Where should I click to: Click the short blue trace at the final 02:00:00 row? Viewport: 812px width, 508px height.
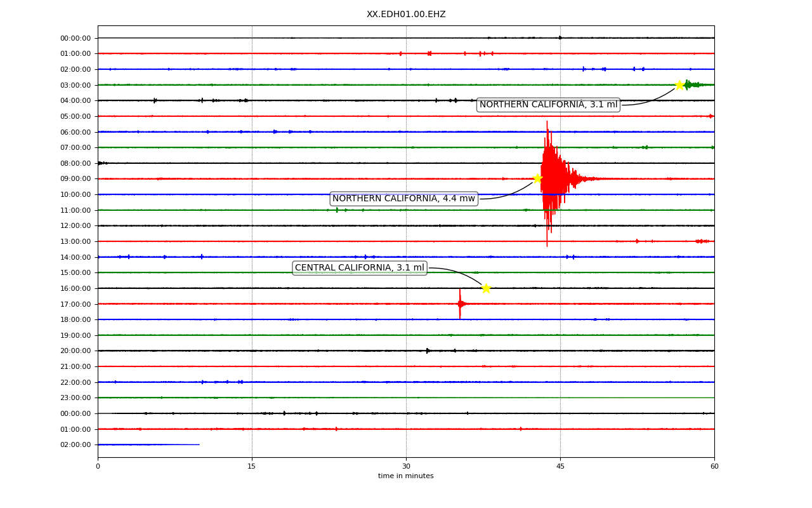pos(148,444)
